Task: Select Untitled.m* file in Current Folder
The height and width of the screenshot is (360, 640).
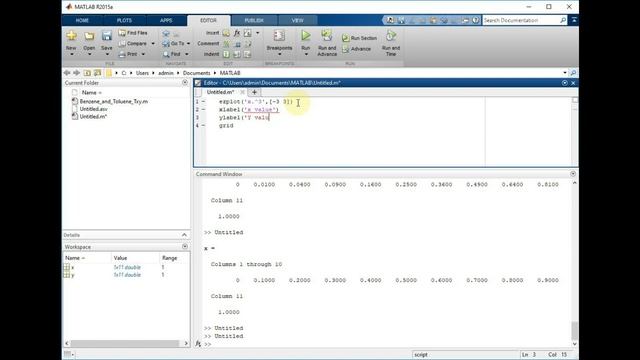Action: pos(93,117)
